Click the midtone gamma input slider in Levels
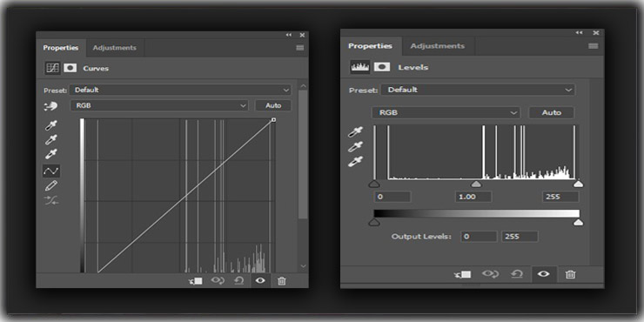 pos(476,184)
